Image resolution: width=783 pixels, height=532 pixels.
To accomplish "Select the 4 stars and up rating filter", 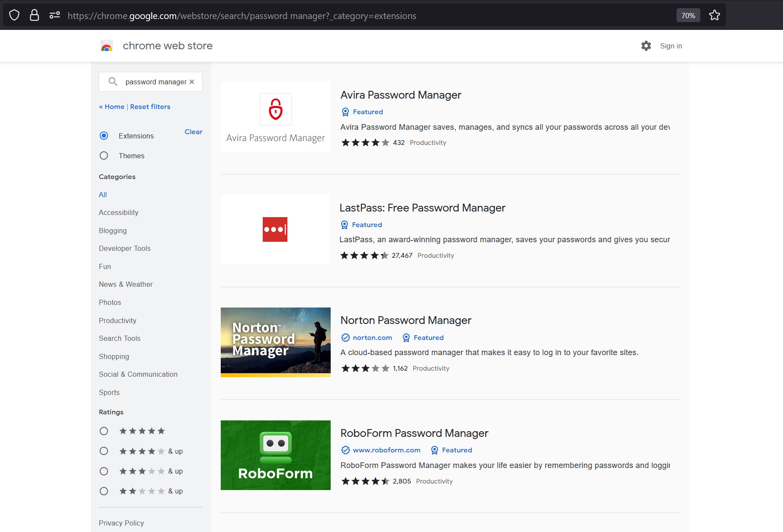I will [104, 451].
